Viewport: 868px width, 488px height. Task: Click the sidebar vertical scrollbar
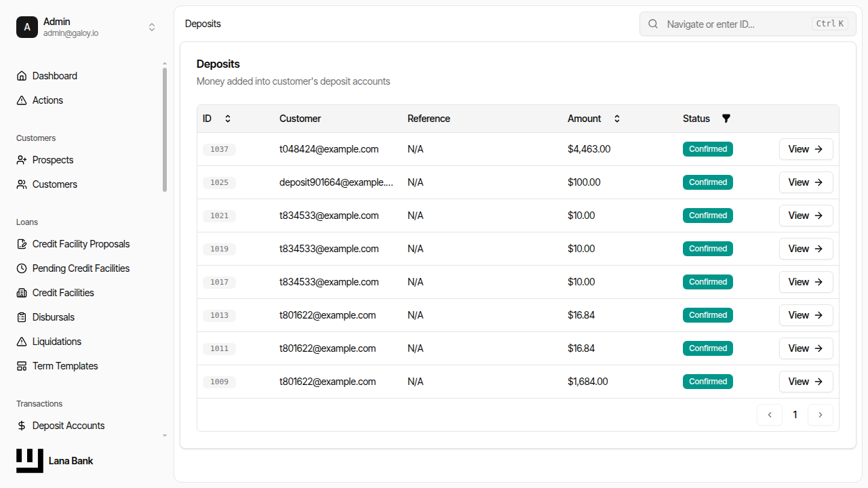(164, 129)
